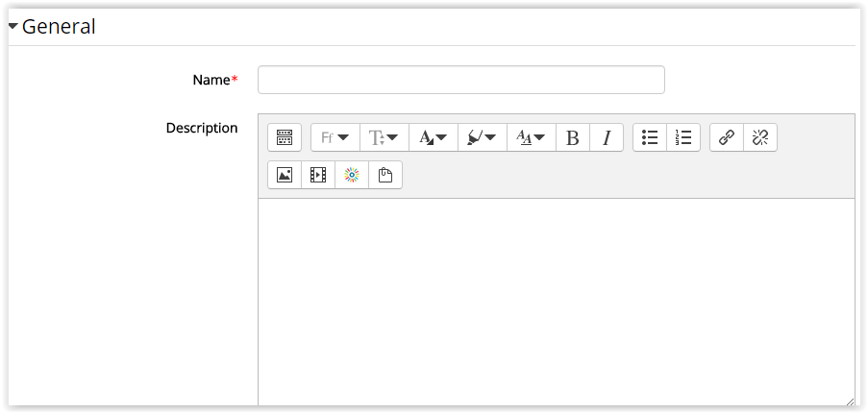Viewport: 868px width, 413px height.
Task: Open the background colour dropdown
Action: pos(483,137)
